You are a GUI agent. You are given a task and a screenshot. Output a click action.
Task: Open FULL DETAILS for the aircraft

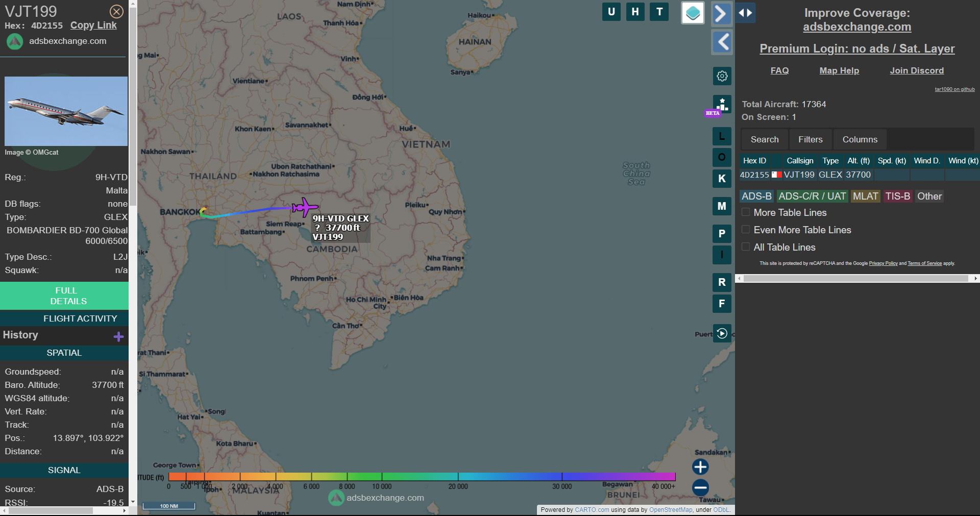pyautogui.click(x=64, y=296)
